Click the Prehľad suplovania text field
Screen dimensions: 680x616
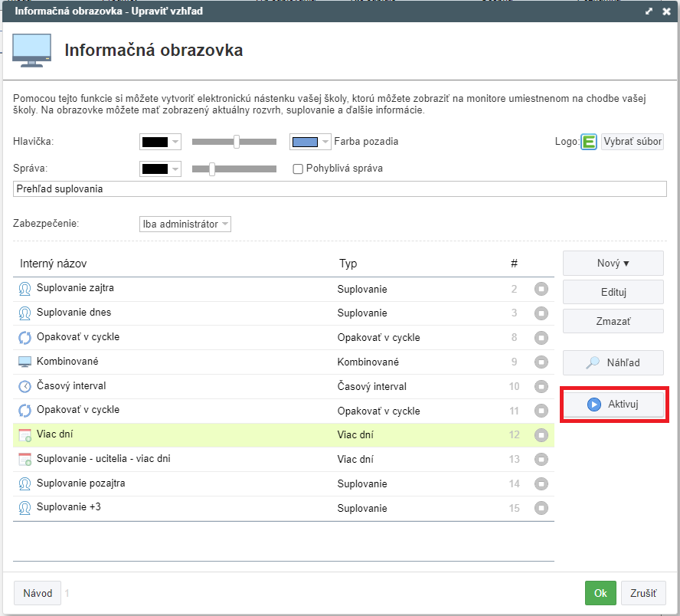tap(339, 189)
